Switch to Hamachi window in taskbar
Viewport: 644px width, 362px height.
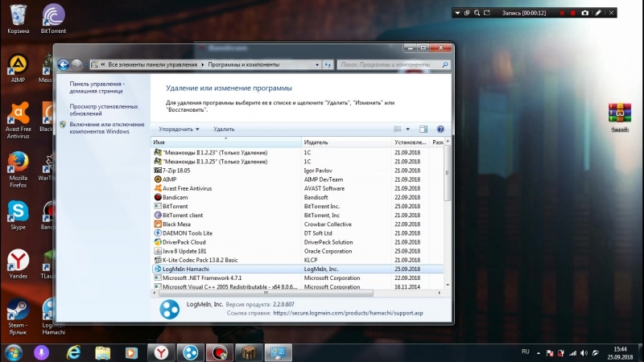point(190,352)
